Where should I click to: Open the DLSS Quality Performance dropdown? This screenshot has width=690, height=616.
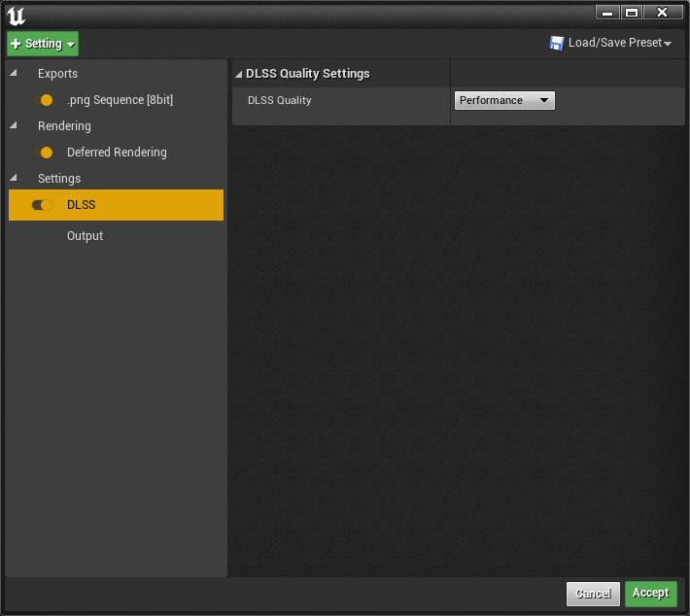point(504,100)
